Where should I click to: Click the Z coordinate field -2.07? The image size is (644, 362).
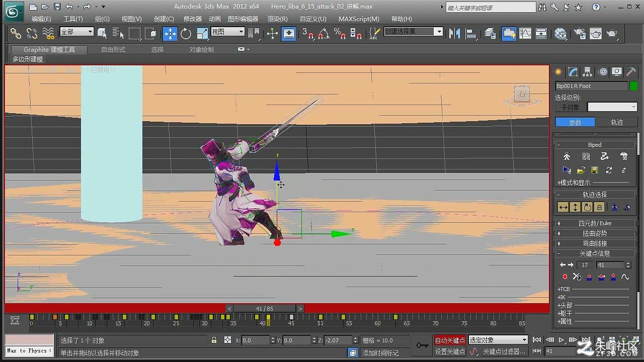pos(338,340)
